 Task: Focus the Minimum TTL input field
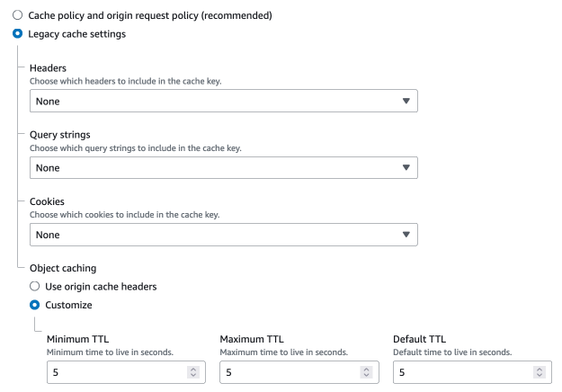[112, 372]
